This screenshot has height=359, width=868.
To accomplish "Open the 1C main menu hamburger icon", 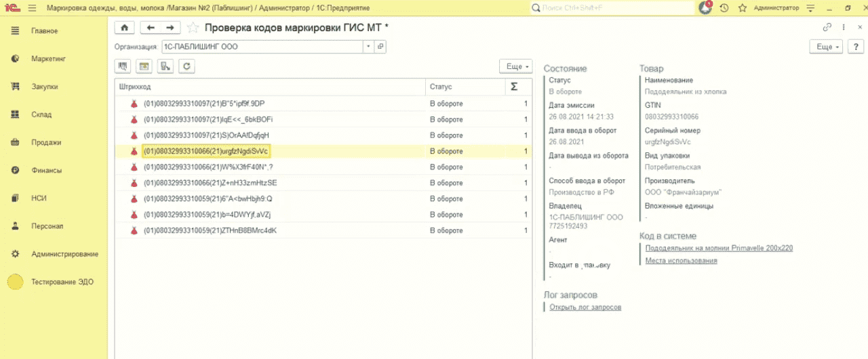I will 32,7.
